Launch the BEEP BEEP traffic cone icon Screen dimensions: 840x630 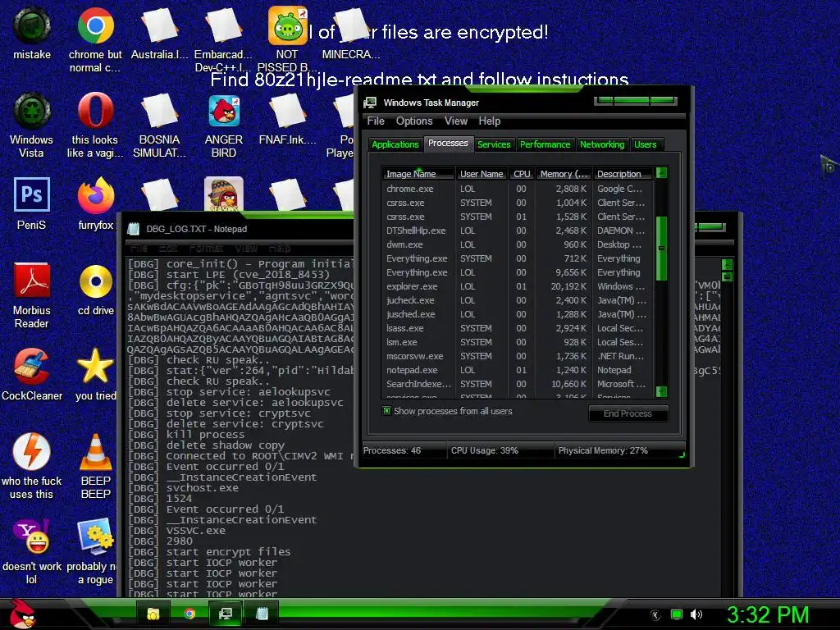click(x=95, y=466)
